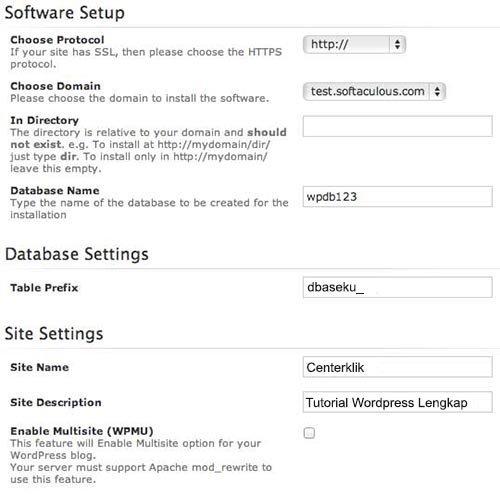500x494 pixels.
Task: Click the Site Settings section heading
Action: click(x=54, y=334)
